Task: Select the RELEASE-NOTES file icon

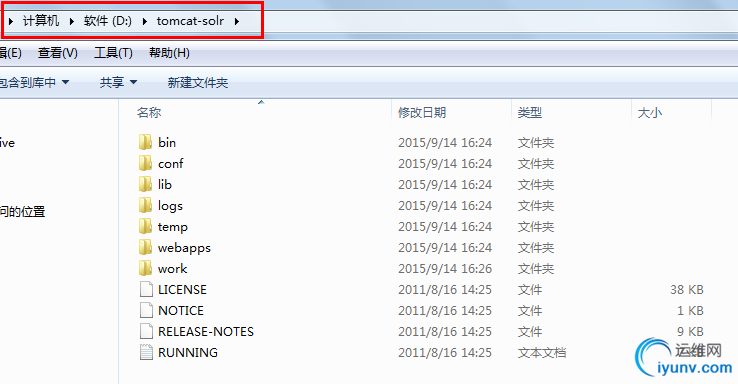Action: pos(146,331)
